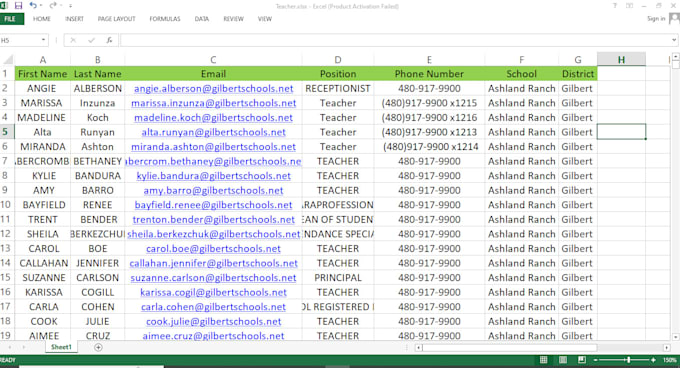
Task: Open marissa.inzunza@gilbertschools.net email link
Action: pos(213,103)
